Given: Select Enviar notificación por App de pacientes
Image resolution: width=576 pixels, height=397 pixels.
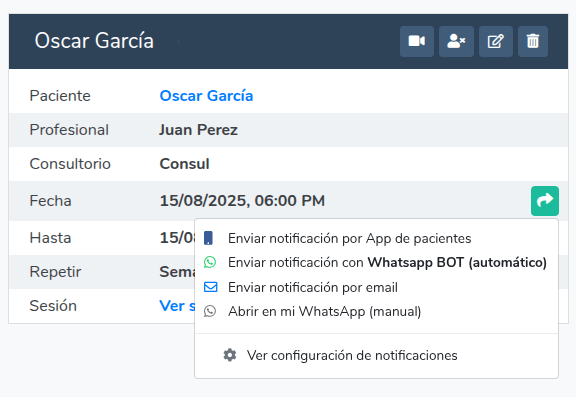Looking at the screenshot, I should pyautogui.click(x=376, y=238).
